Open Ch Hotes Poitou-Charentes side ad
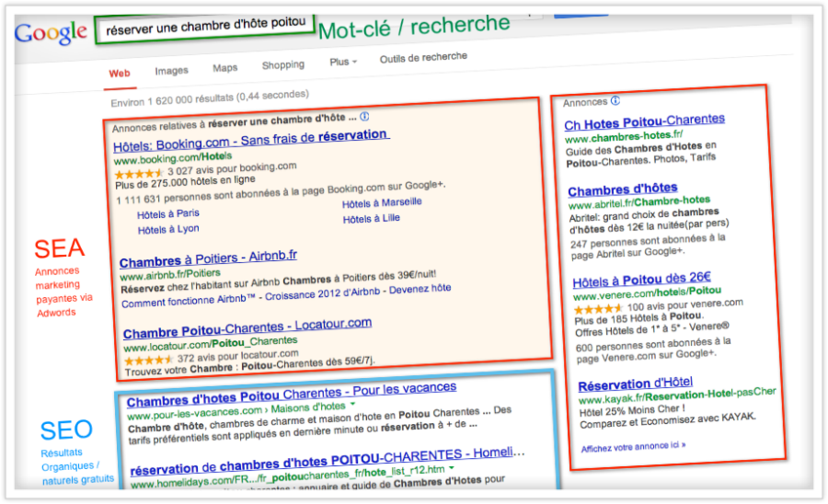 pyautogui.click(x=644, y=122)
